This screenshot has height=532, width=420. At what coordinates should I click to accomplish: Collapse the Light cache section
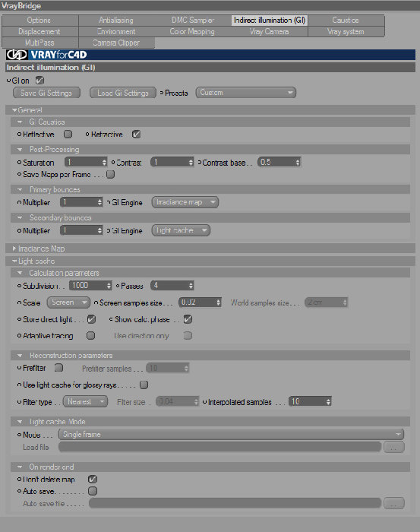14,261
